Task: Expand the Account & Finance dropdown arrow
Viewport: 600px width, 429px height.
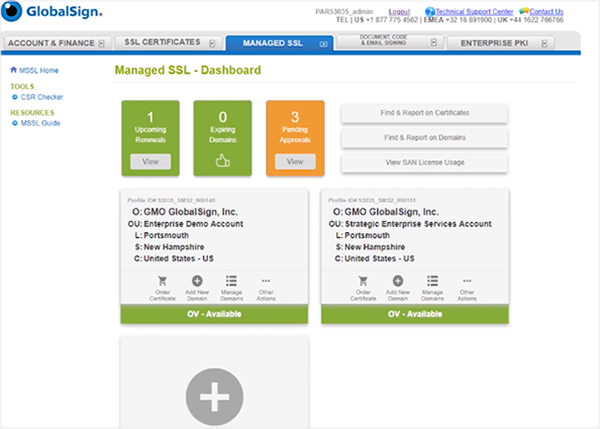Action: tap(101, 43)
